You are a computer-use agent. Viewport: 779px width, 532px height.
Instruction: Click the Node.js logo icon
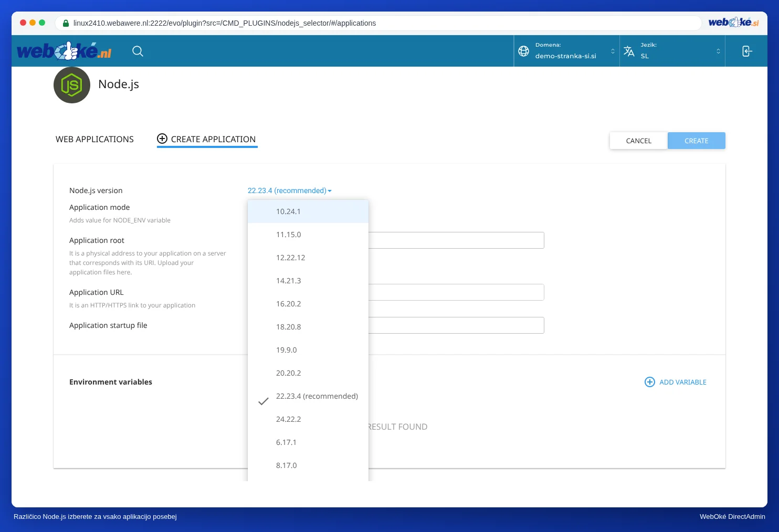click(72, 85)
